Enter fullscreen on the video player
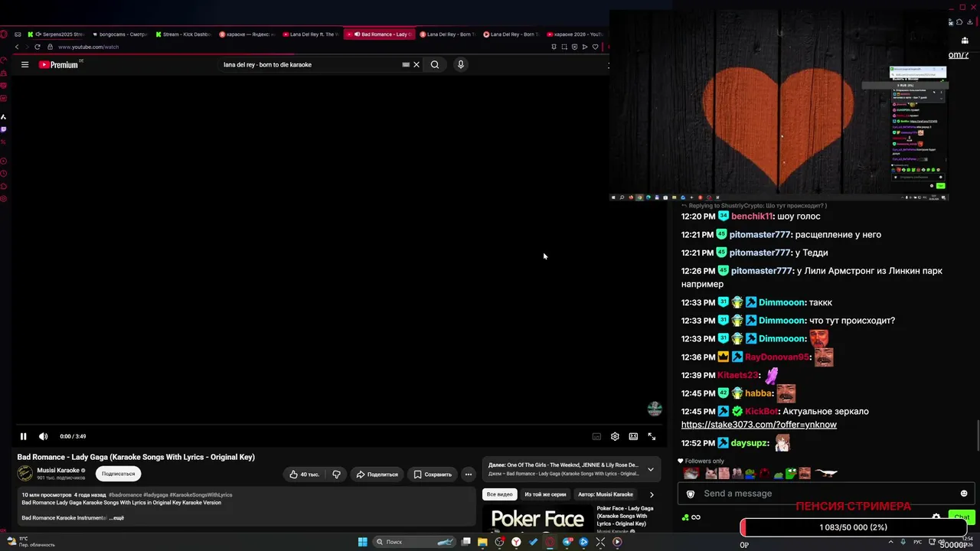The image size is (980, 551). coord(652,436)
